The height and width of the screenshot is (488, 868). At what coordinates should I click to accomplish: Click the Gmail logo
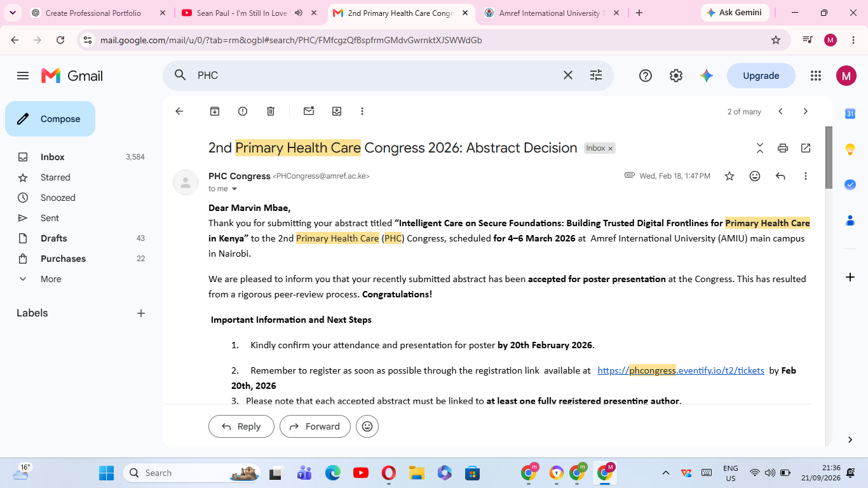click(x=72, y=76)
